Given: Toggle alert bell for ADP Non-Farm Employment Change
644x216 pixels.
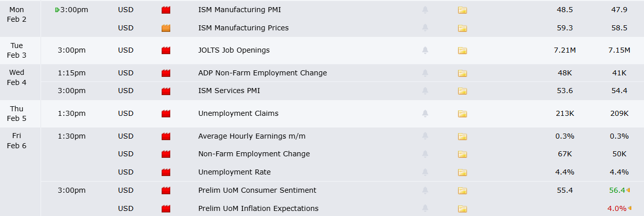Looking at the screenshot, I should pos(425,73).
